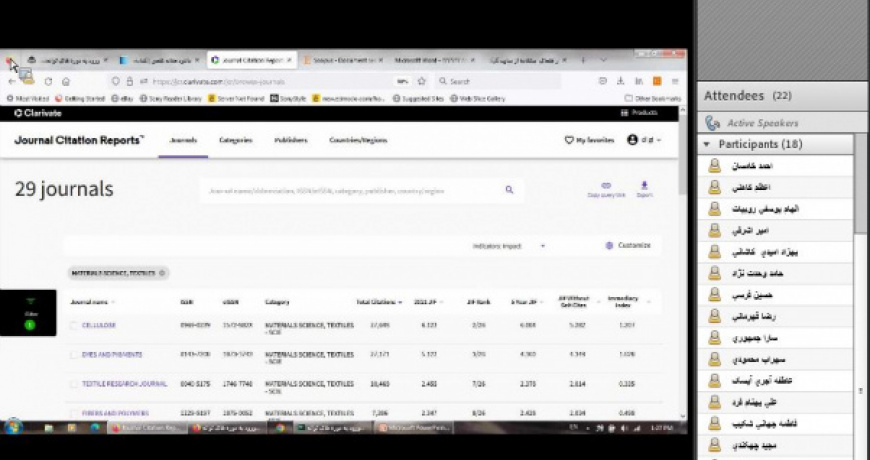Go back with the browser back arrow

pos(12,82)
